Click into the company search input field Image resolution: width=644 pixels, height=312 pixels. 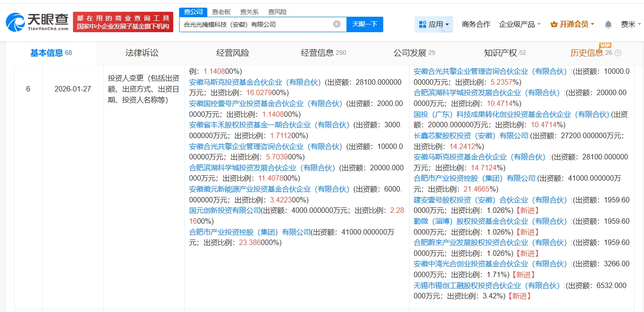point(256,24)
